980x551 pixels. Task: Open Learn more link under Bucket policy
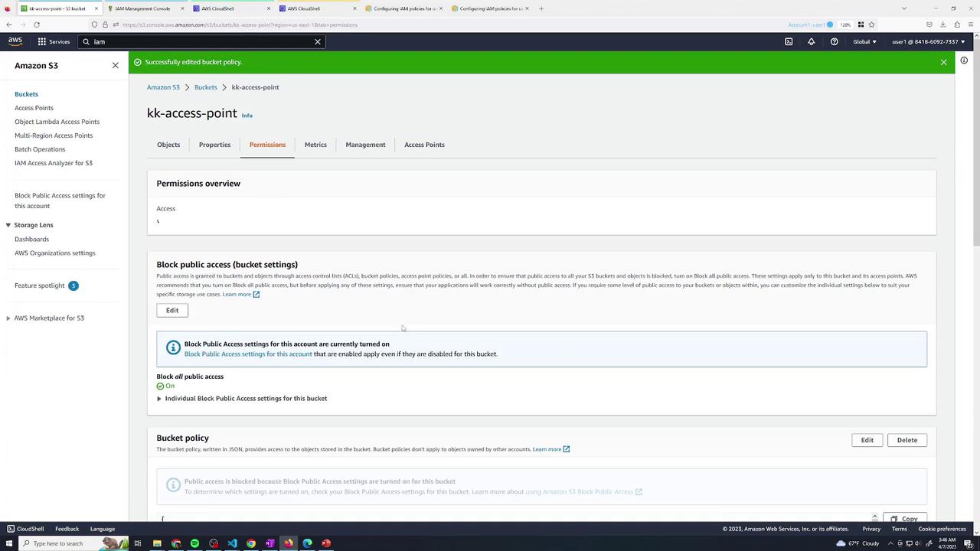pos(551,449)
